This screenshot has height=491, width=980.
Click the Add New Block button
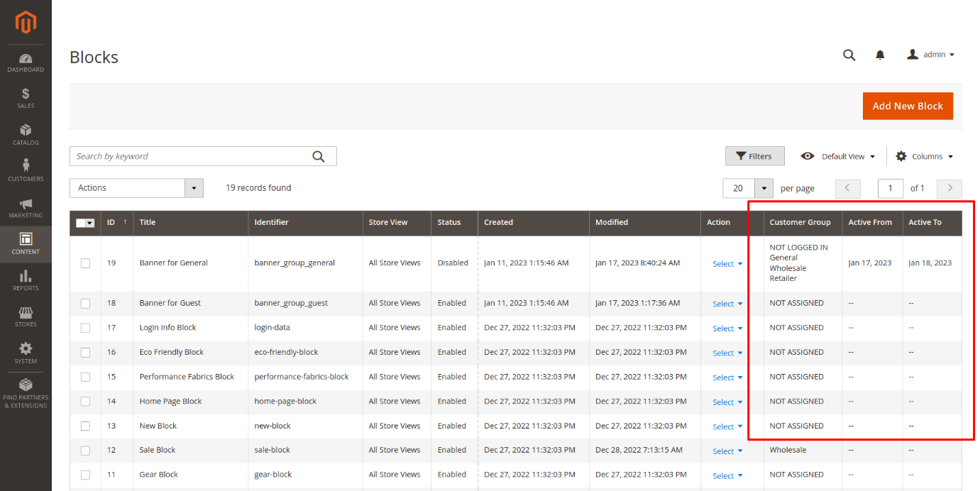pos(907,106)
